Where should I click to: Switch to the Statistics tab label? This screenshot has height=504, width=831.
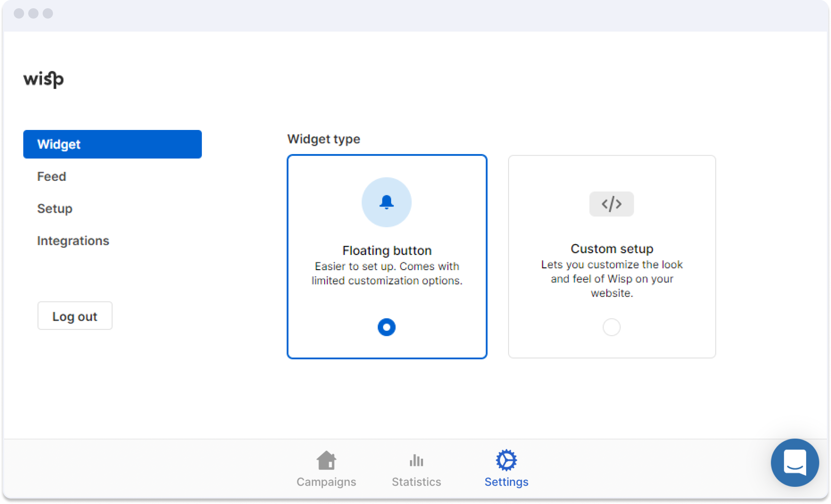pos(416,482)
